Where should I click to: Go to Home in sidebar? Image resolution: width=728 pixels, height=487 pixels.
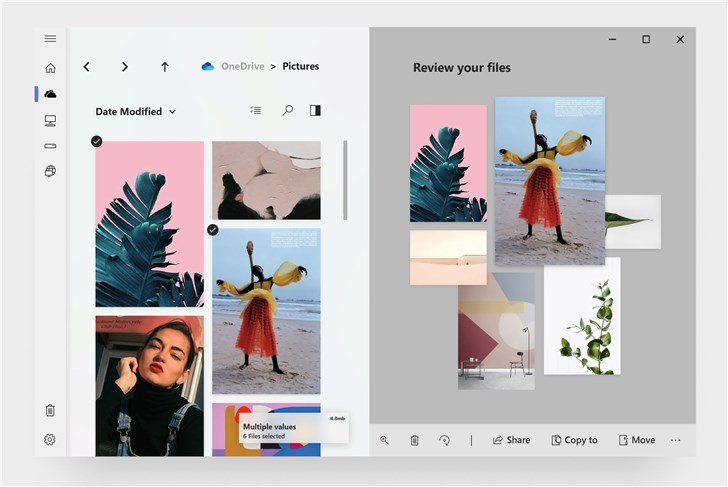(50, 68)
